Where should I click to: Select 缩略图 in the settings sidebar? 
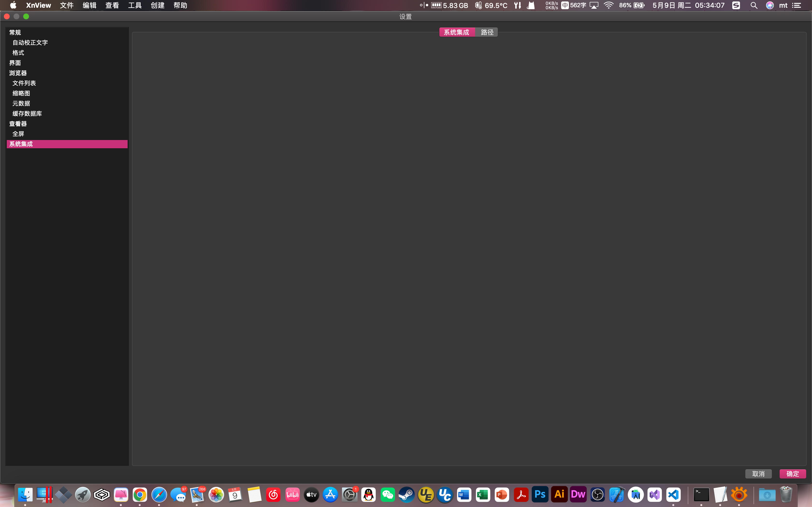tap(21, 93)
